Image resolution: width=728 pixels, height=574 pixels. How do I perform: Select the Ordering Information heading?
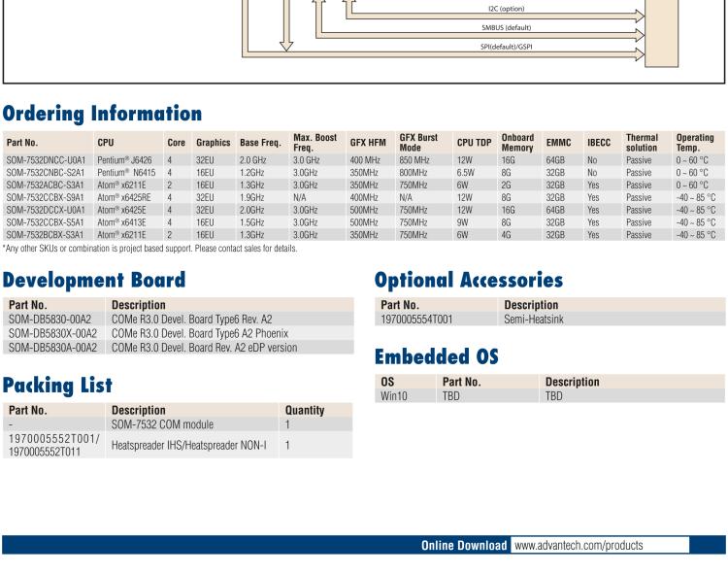click(x=102, y=114)
